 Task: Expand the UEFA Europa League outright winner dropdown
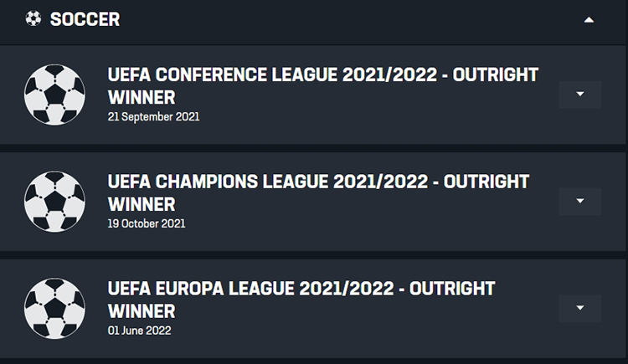[x=580, y=308]
